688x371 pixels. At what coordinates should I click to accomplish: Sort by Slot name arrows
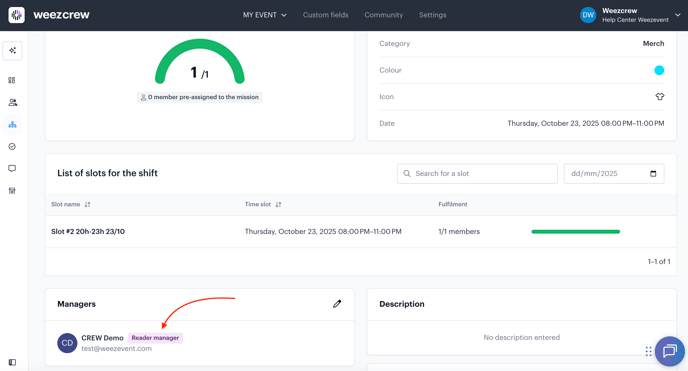click(87, 204)
